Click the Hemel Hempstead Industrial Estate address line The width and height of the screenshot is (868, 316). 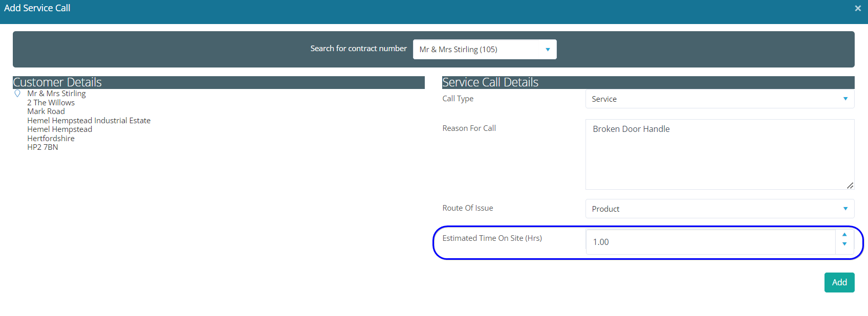pos(89,121)
